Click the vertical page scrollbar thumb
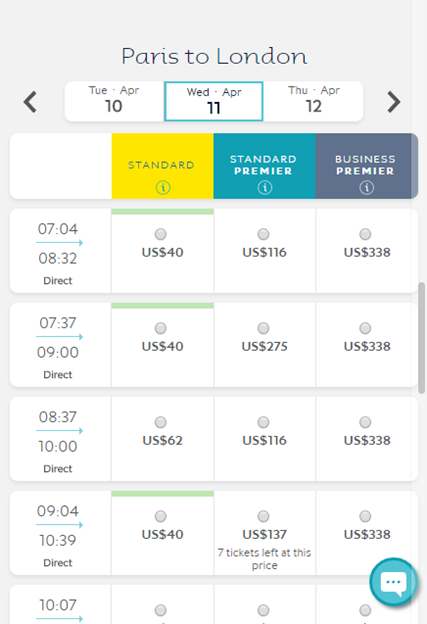427x624 pixels. (422, 338)
